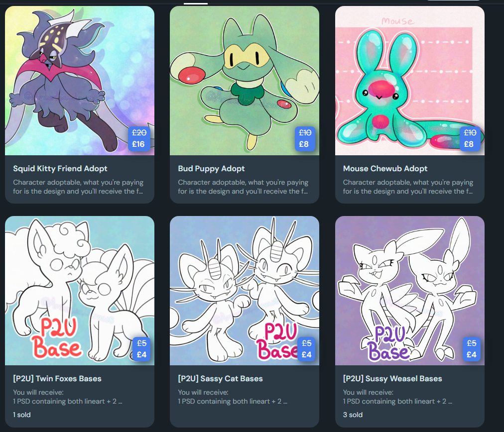Click the Squid Kitty Friend Adopt title
The image size is (504, 432).
click(60, 169)
